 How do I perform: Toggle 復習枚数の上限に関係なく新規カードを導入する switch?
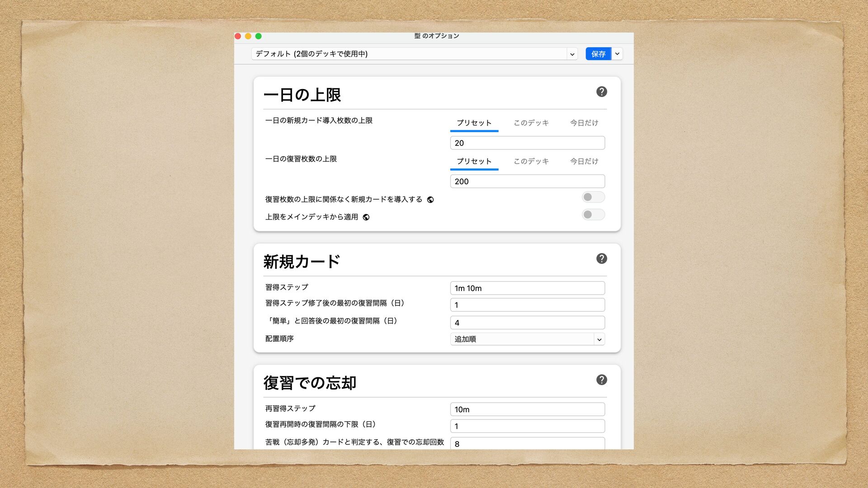click(593, 197)
